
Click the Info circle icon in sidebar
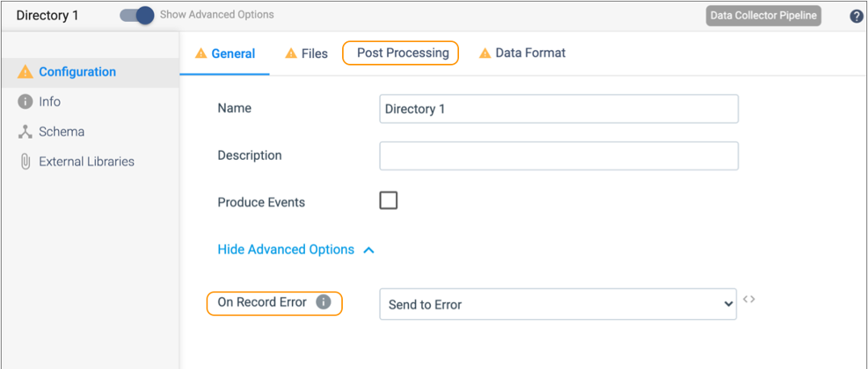[x=25, y=102]
